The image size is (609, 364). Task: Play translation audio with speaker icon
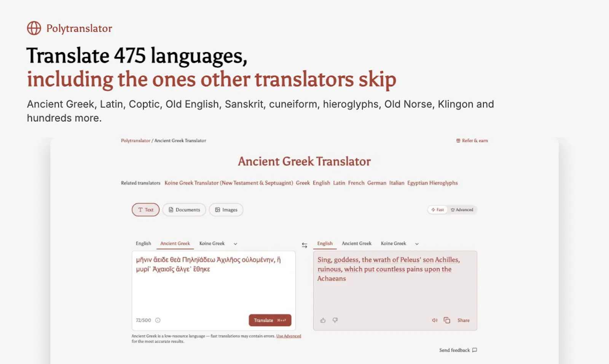click(435, 320)
